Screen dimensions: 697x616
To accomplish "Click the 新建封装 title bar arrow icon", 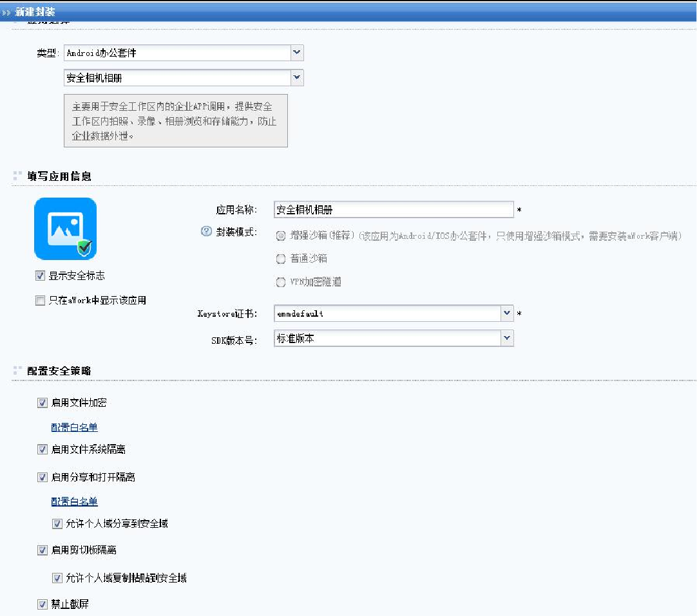I will pos(6,12).
